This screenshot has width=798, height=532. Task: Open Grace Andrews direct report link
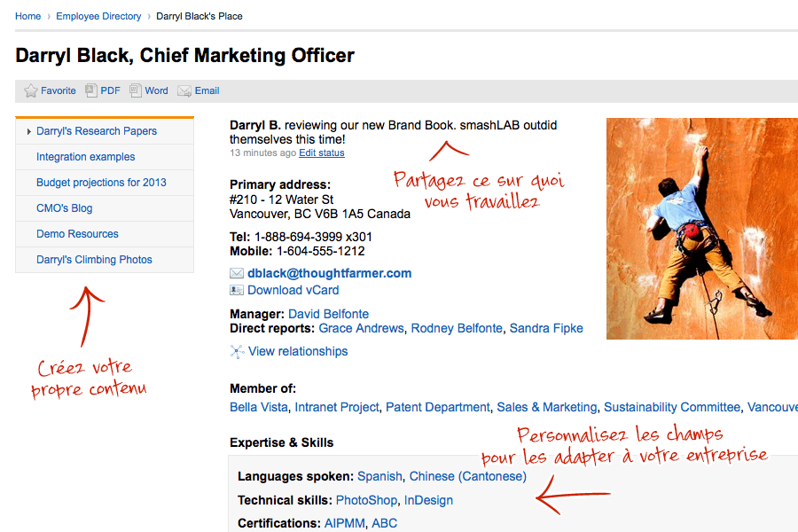[362, 328]
